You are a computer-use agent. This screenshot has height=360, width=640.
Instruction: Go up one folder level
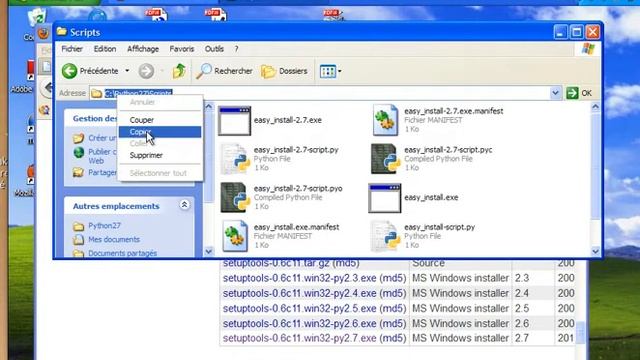point(179,71)
